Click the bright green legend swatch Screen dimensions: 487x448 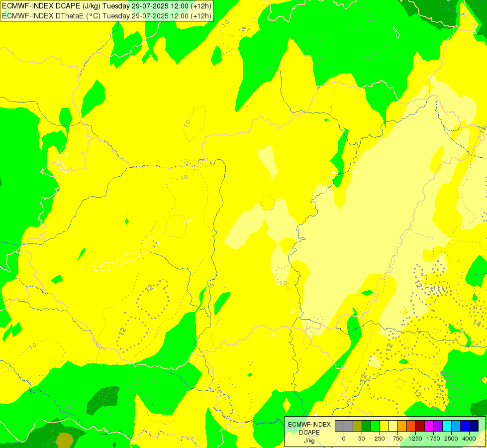pos(375,426)
